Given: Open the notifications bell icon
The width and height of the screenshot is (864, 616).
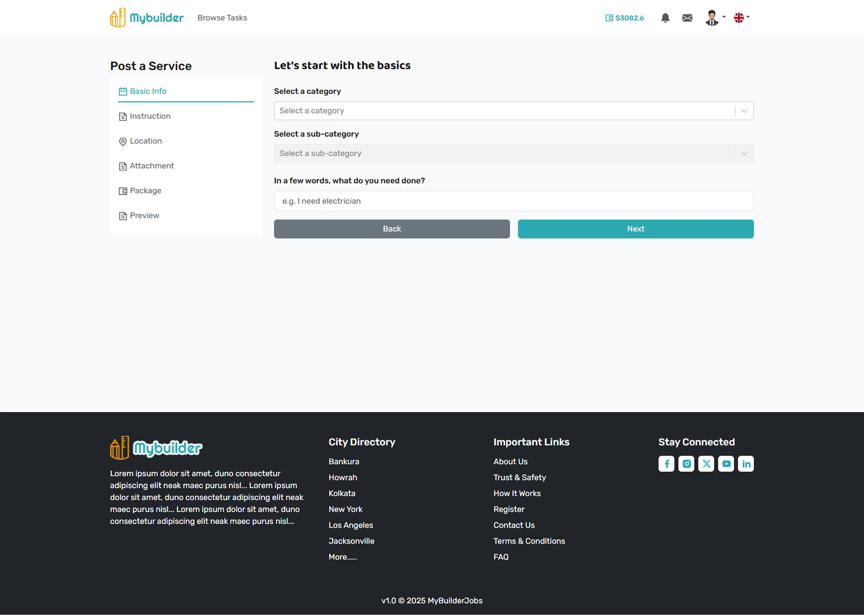Looking at the screenshot, I should (665, 18).
